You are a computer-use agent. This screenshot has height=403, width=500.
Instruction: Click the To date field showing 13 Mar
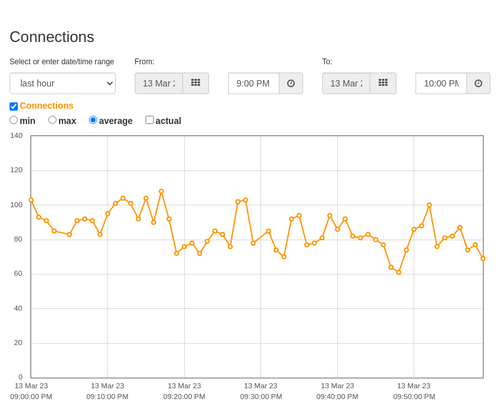[x=346, y=83]
